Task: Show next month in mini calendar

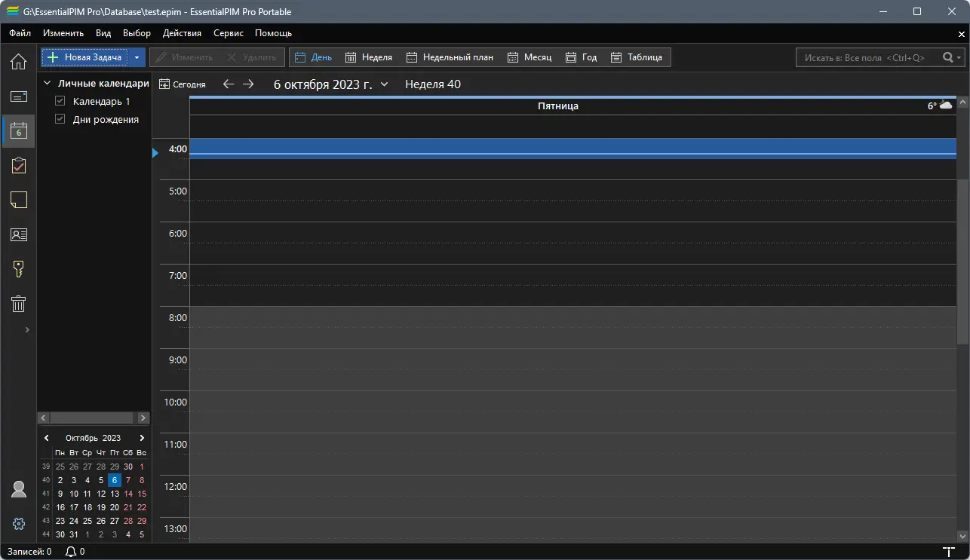Action: (142, 438)
